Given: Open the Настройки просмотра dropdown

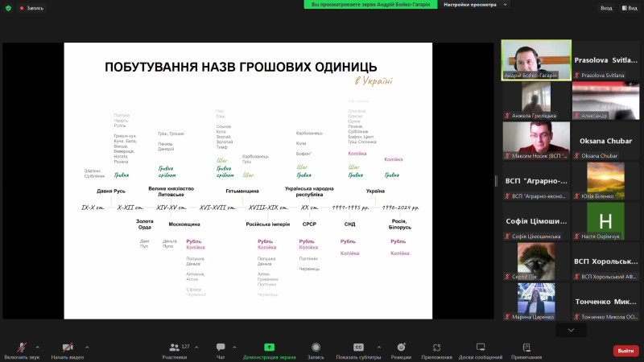Looking at the screenshot, I should point(474,4).
